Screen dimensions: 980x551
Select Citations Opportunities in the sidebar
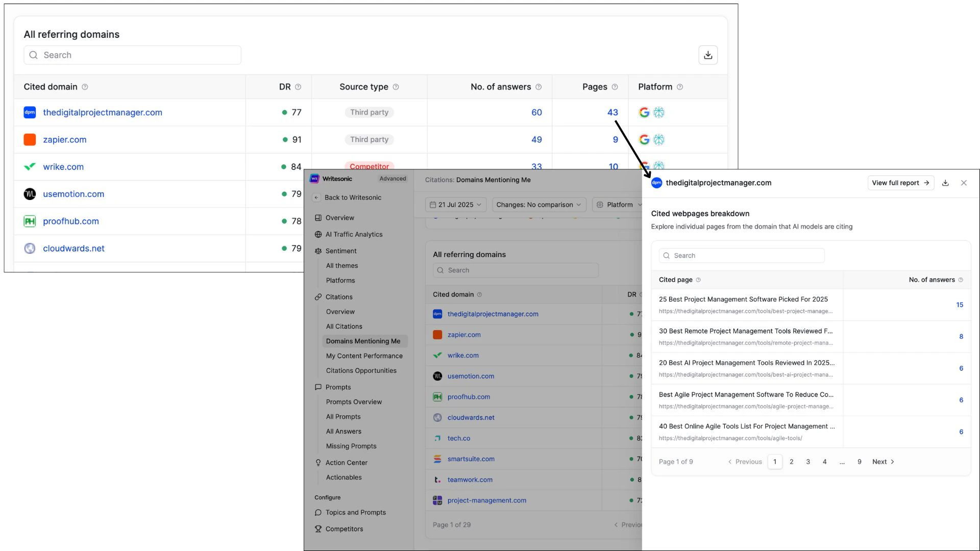coord(361,371)
